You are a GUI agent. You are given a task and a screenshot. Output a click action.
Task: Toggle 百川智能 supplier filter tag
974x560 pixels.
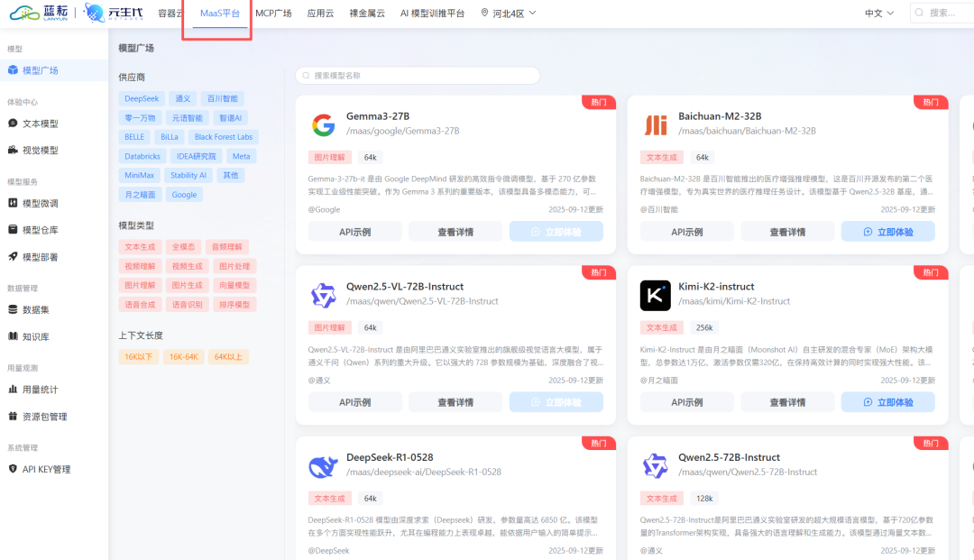click(223, 98)
